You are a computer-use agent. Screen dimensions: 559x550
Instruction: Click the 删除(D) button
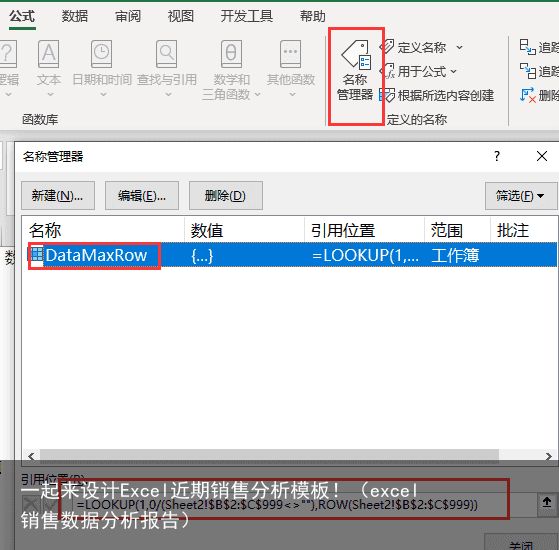click(226, 196)
